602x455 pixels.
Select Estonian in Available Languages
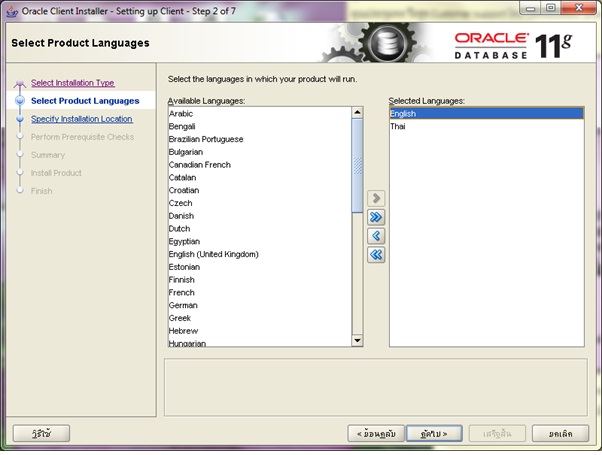(x=260, y=267)
